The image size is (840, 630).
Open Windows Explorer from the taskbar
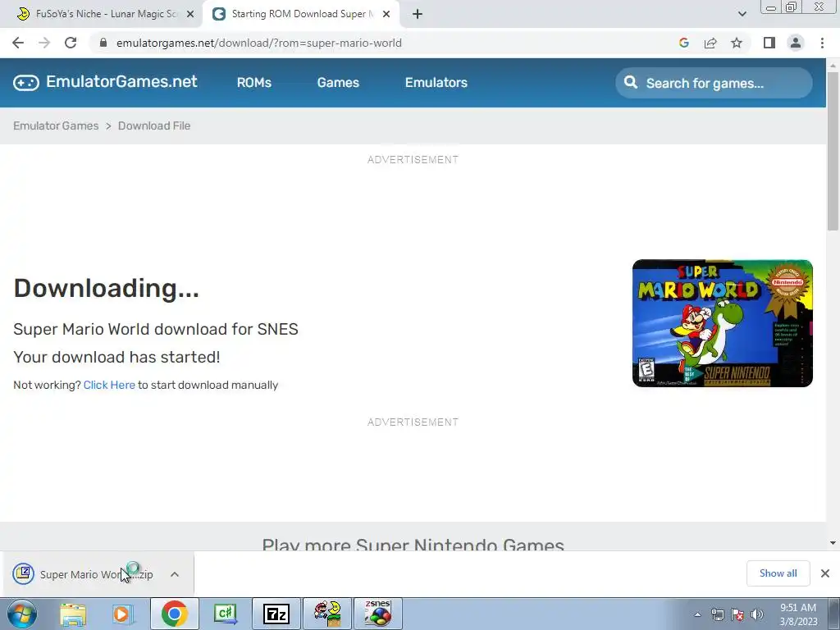click(x=73, y=614)
